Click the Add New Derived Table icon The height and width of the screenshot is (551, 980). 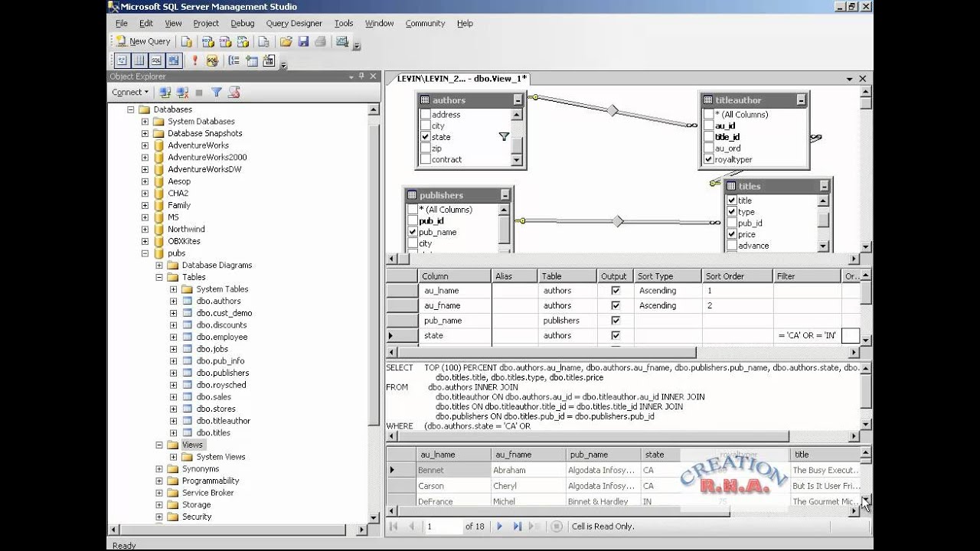click(267, 60)
